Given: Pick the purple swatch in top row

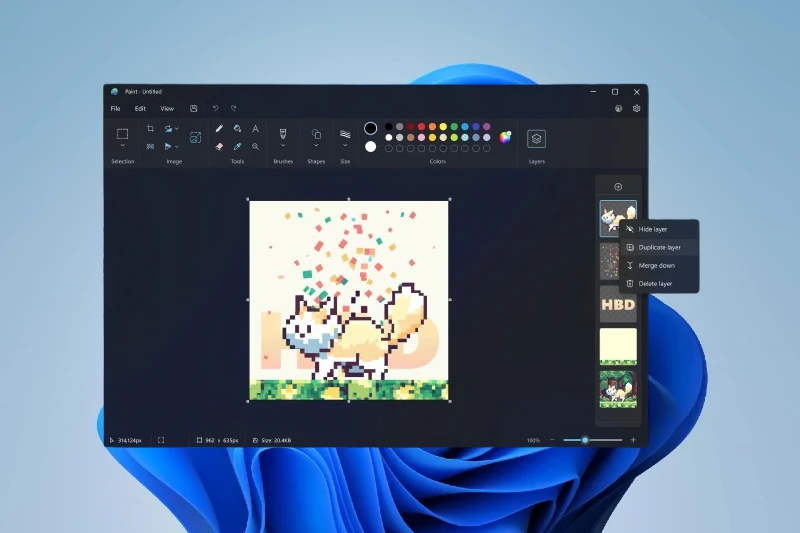Looking at the screenshot, I should coord(487,126).
